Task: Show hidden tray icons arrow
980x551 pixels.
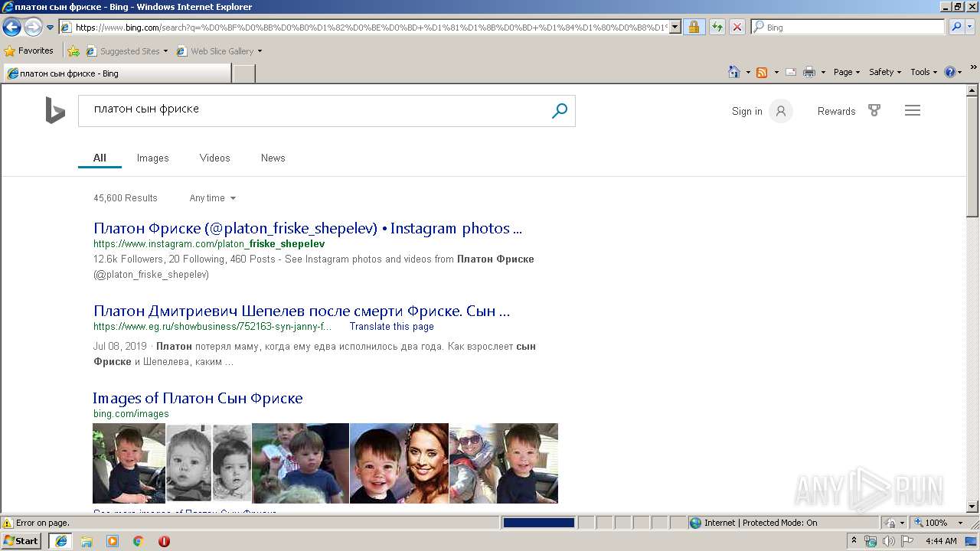Action: tap(854, 541)
